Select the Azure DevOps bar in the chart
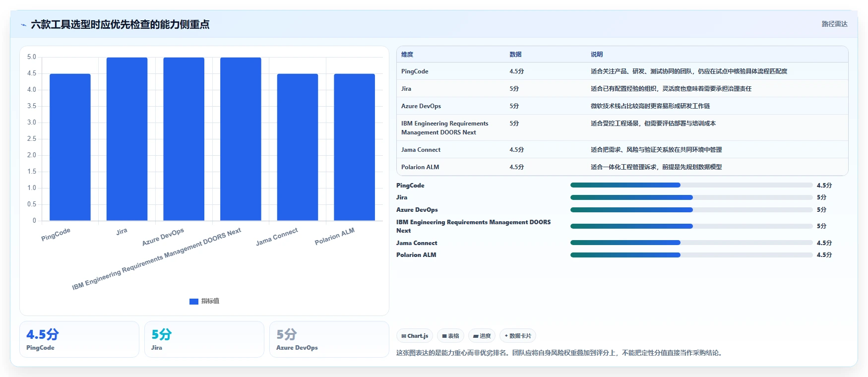Screen dimensions: 868x377 [184, 139]
